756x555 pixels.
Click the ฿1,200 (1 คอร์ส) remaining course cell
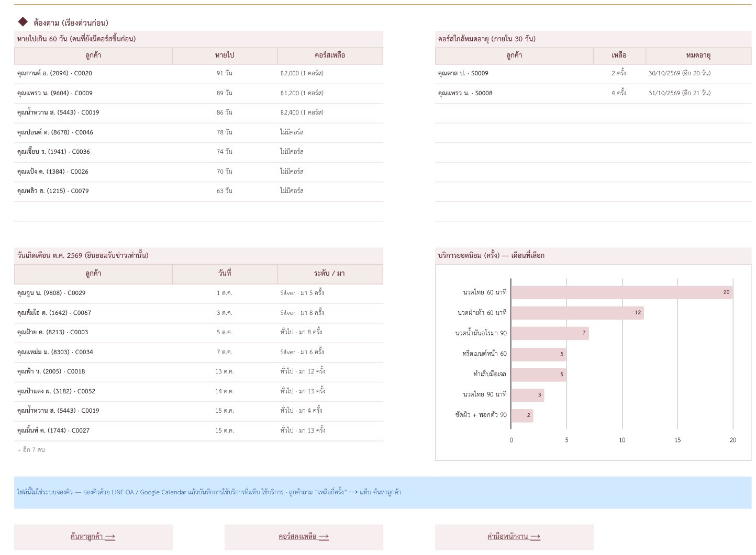click(x=330, y=93)
